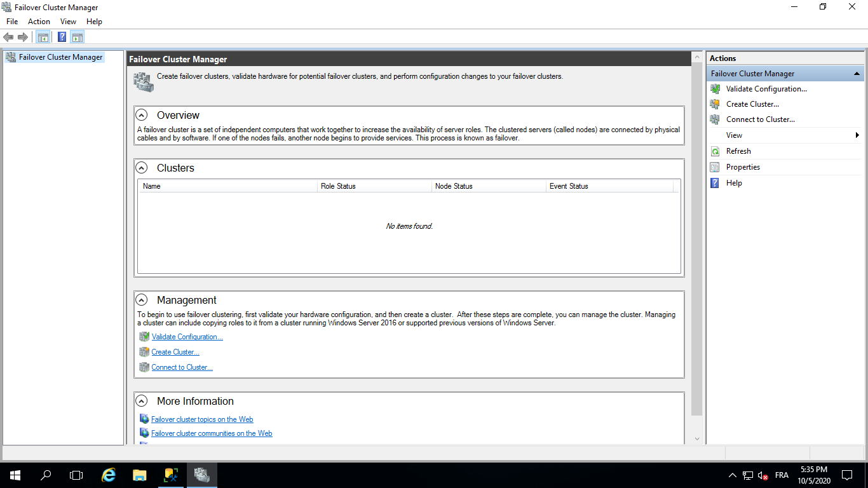Open taskbar Search magnifier
This screenshot has width=868, height=488.
[45, 475]
